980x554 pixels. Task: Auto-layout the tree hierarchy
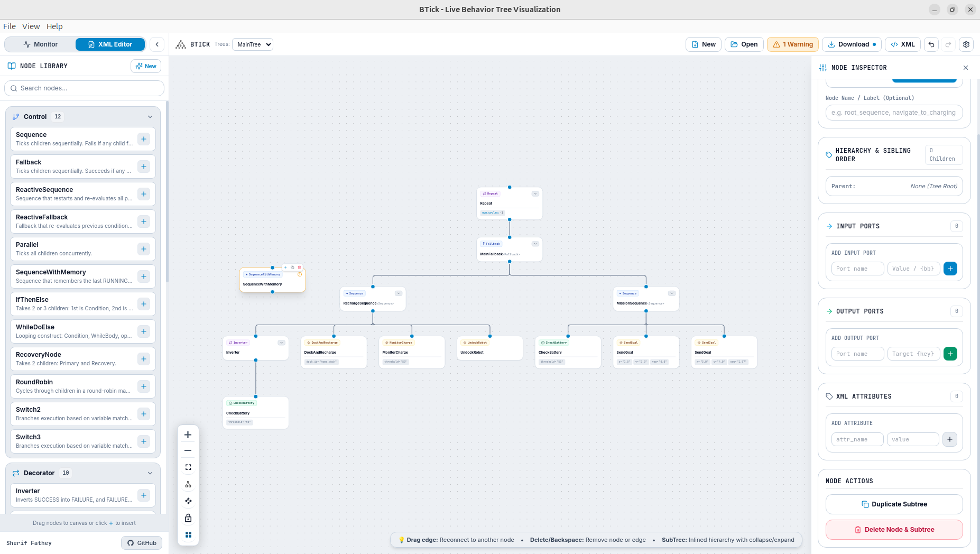(188, 484)
